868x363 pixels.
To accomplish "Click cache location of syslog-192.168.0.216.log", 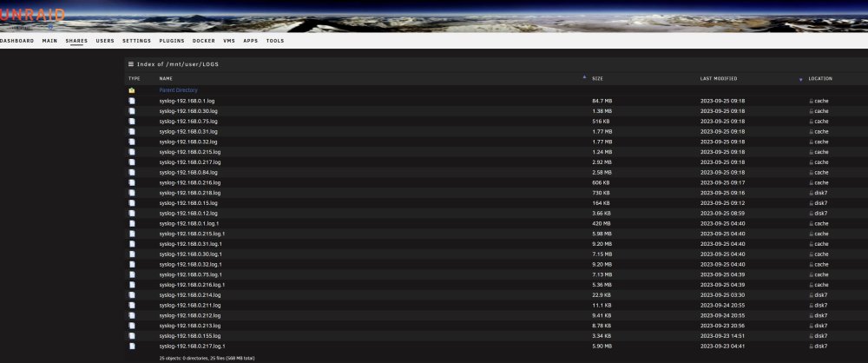I will (x=821, y=182).
